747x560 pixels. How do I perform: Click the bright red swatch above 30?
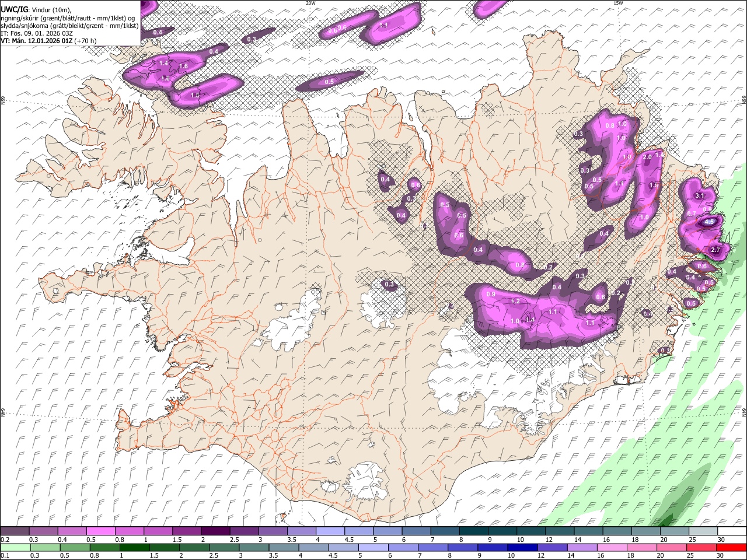coord(731,547)
